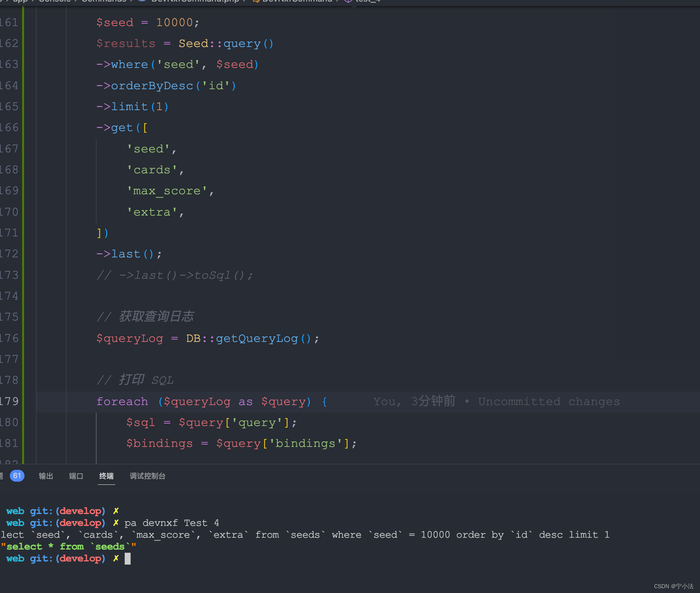This screenshot has width=700, height=593.
Task: Click the terminal block cursor
Action: [x=128, y=558]
